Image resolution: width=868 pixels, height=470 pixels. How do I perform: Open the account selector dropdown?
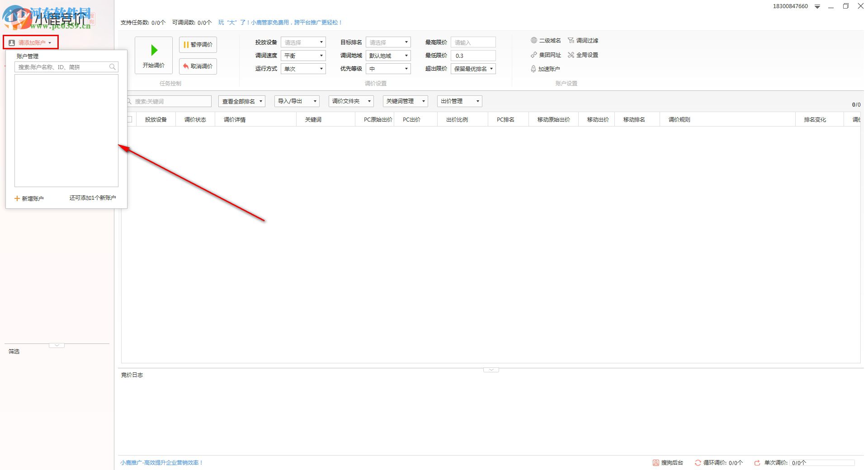[31, 43]
